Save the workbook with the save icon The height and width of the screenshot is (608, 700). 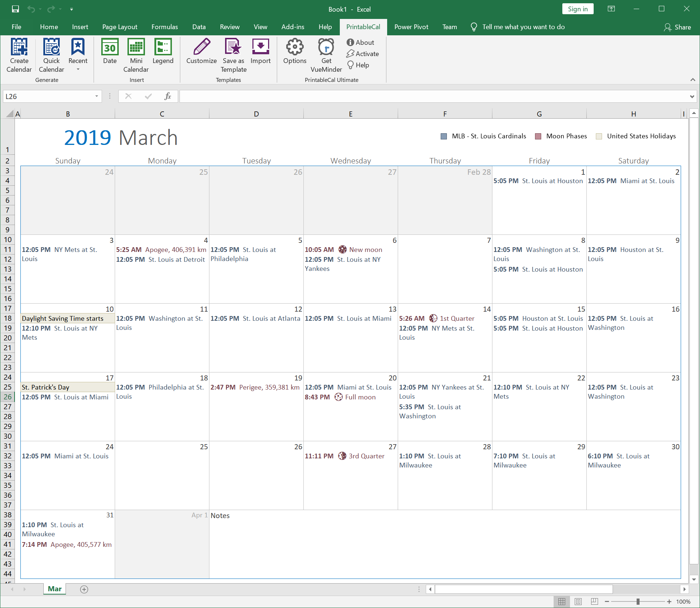pos(15,9)
